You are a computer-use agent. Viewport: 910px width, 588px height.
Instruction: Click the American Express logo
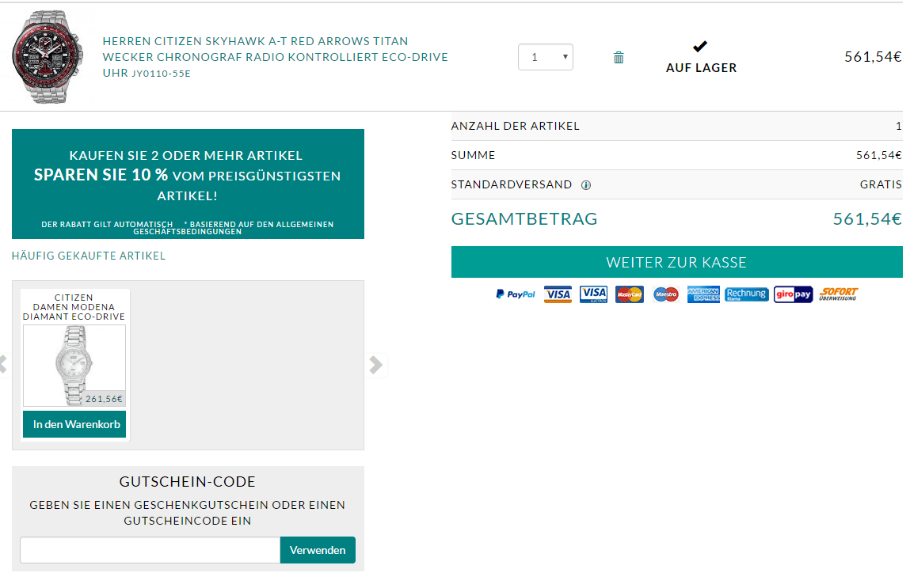pyautogui.click(x=703, y=294)
